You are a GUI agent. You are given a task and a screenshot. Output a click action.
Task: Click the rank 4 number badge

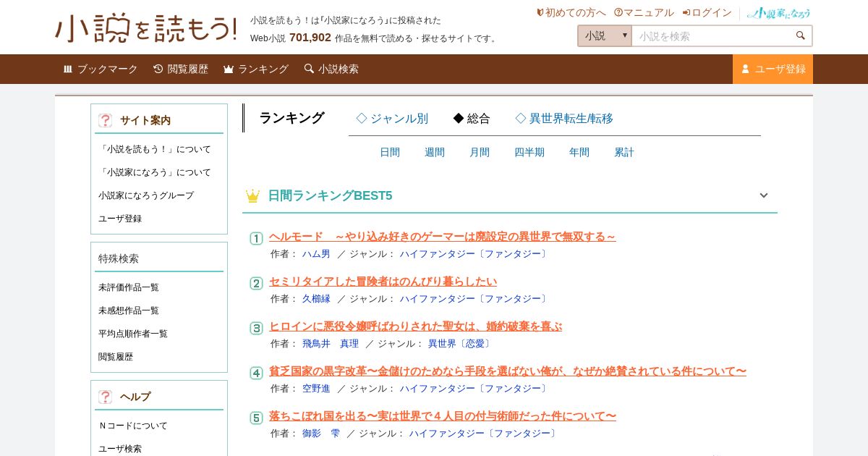click(x=256, y=373)
